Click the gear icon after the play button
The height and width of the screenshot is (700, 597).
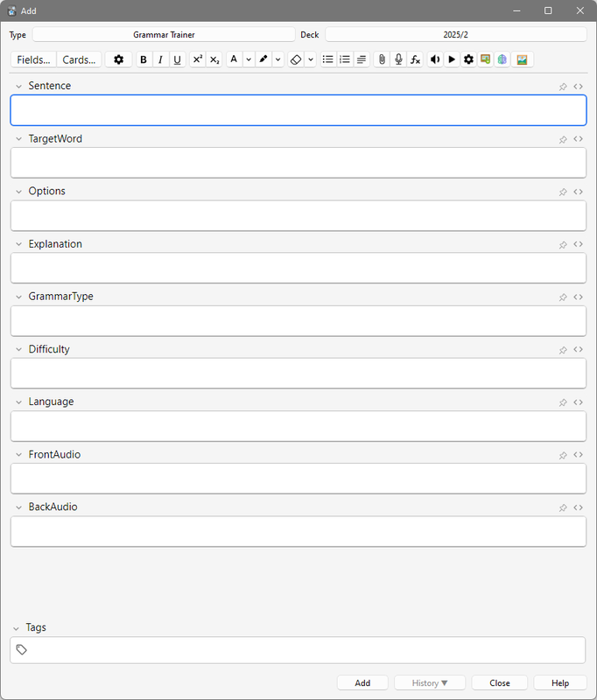pyautogui.click(x=468, y=59)
